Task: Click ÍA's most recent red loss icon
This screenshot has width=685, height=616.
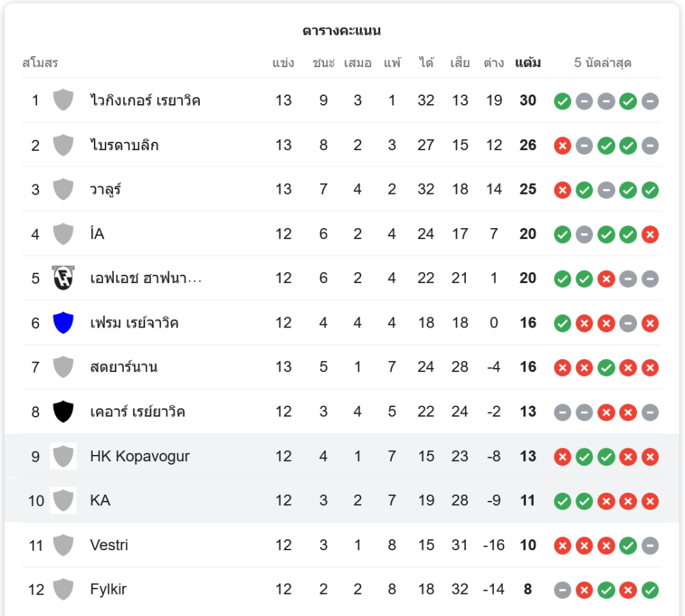Action: (x=650, y=234)
